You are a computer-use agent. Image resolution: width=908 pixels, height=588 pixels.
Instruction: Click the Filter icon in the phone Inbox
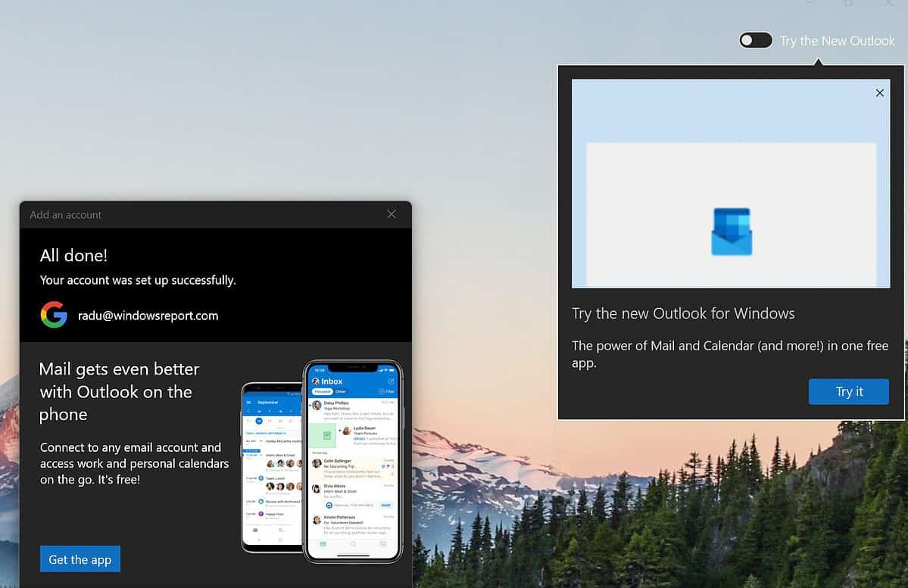pyautogui.click(x=382, y=391)
